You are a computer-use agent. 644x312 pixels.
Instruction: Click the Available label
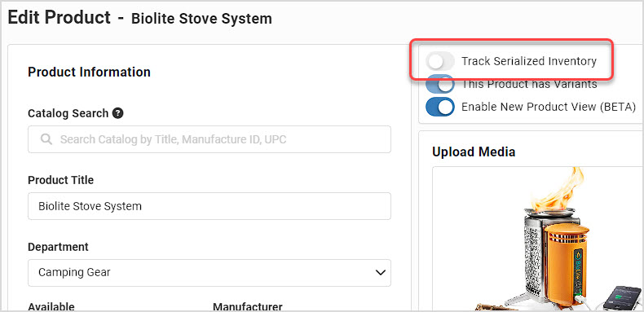51,306
